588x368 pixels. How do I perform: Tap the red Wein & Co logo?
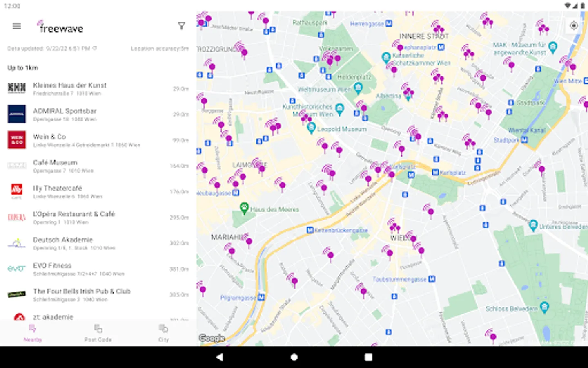tap(17, 140)
